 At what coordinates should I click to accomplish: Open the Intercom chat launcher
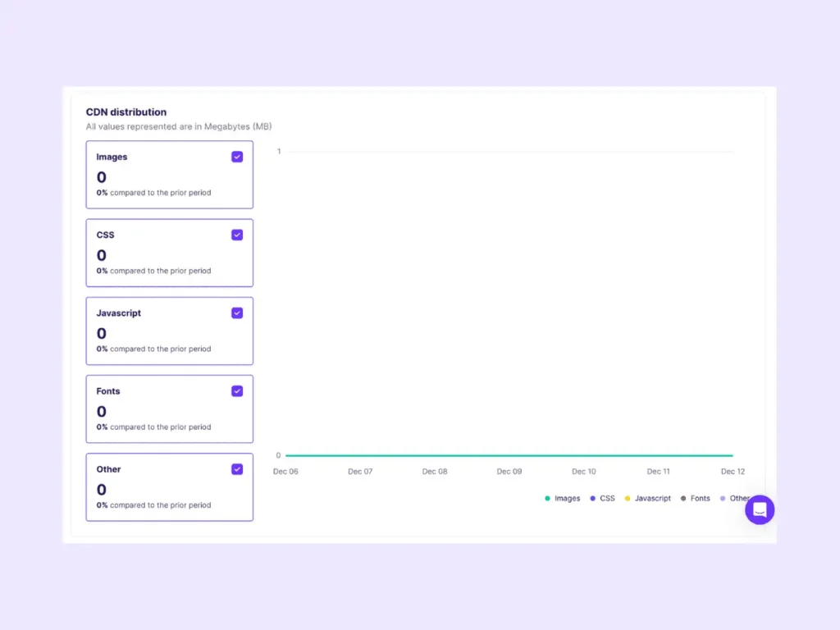[x=760, y=509]
